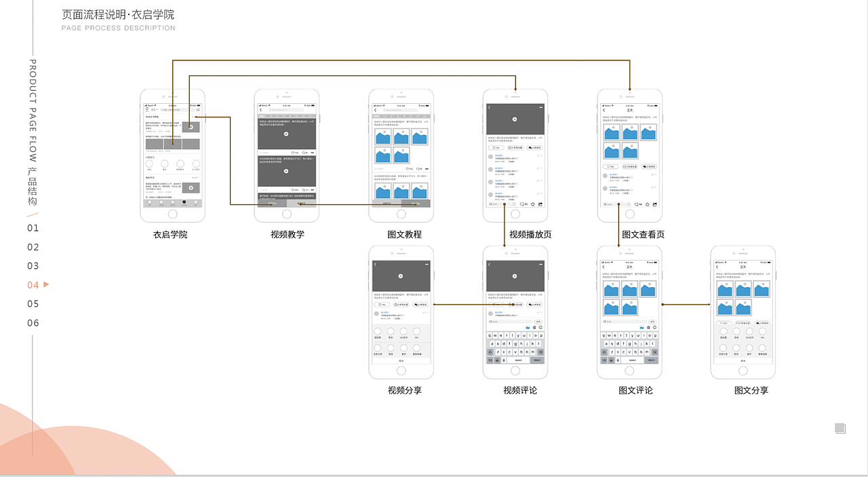Click the 图文教程 phone label
The width and height of the screenshot is (868, 477).
click(405, 235)
